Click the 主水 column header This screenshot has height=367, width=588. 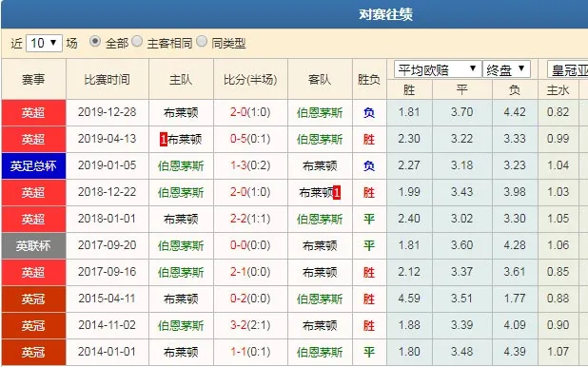[558, 90]
